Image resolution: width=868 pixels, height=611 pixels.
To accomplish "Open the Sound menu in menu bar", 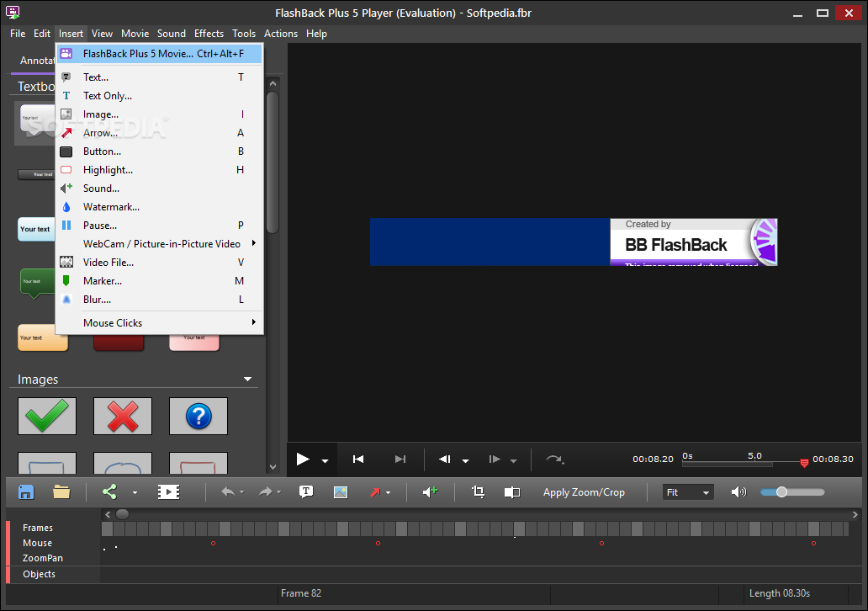I will click(171, 33).
